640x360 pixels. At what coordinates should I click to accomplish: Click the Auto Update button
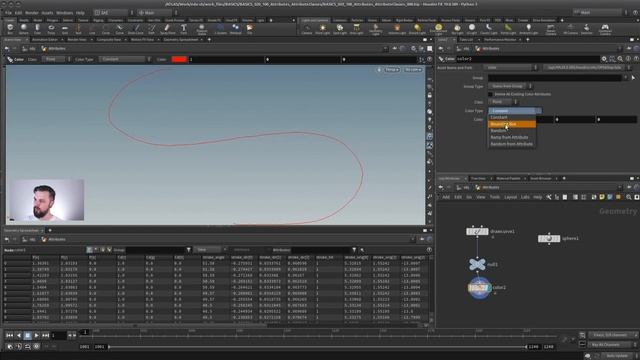coord(617,356)
